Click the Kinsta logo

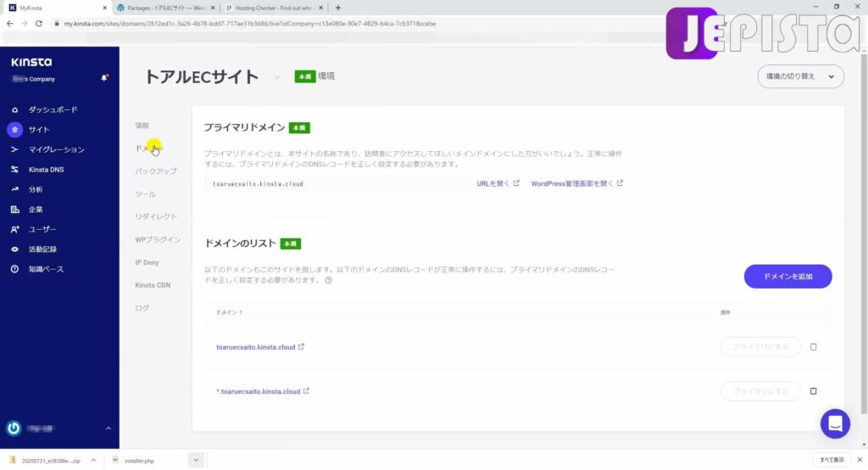[x=31, y=62]
